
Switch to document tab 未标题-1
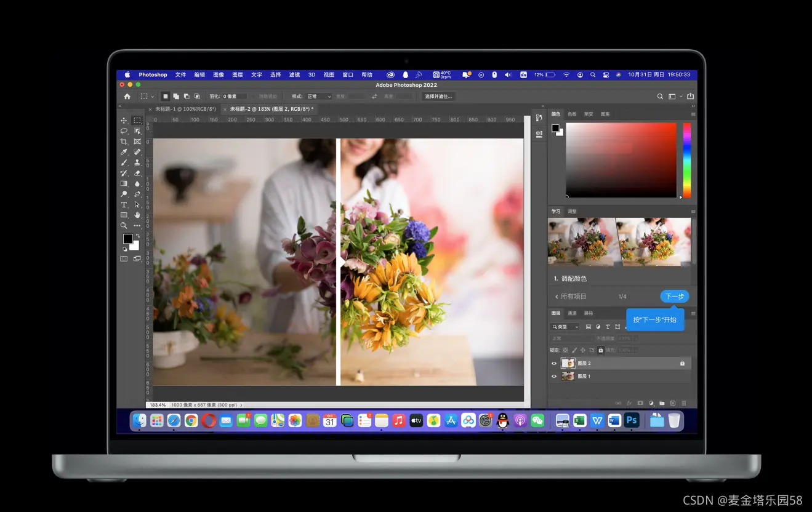coord(185,109)
